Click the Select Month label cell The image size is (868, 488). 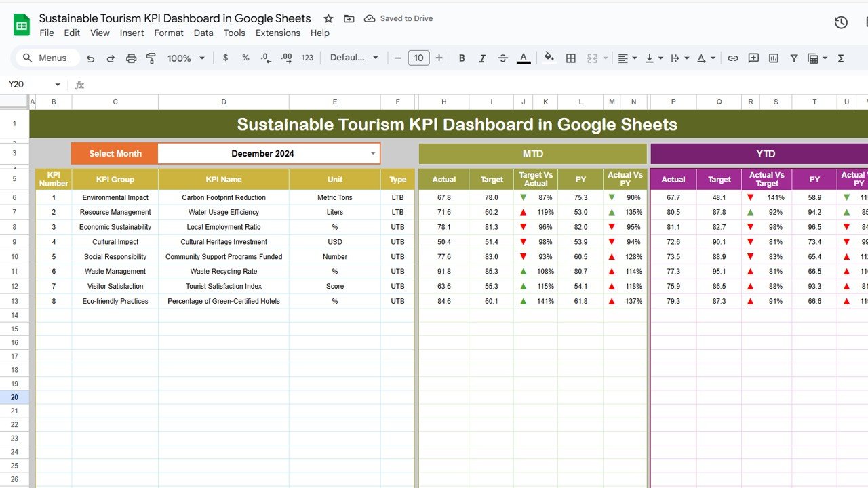pyautogui.click(x=115, y=154)
